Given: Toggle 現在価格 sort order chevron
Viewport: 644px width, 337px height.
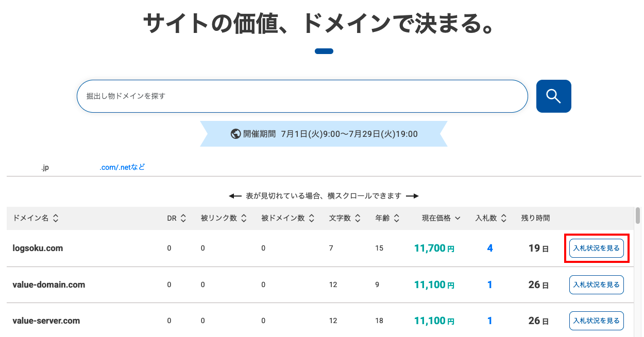Looking at the screenshot, I should (x=457, y=218).
